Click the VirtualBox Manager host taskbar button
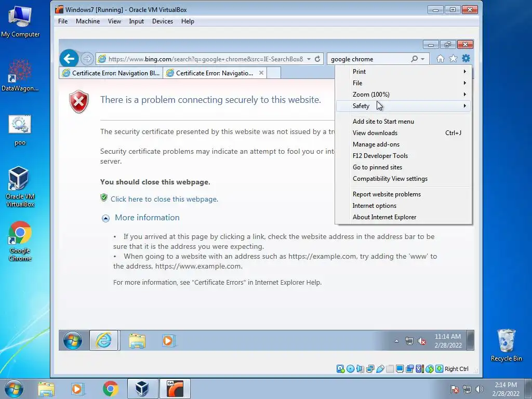 [x=142, y=389]
